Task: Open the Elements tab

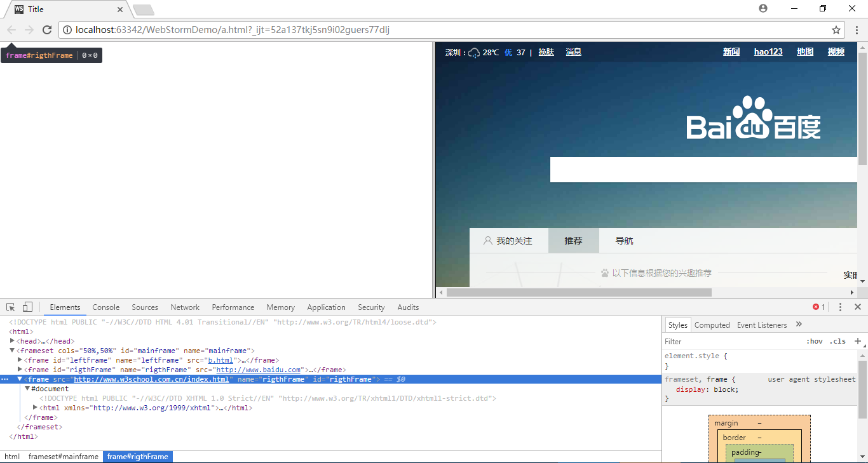Action: pos(65,307)
